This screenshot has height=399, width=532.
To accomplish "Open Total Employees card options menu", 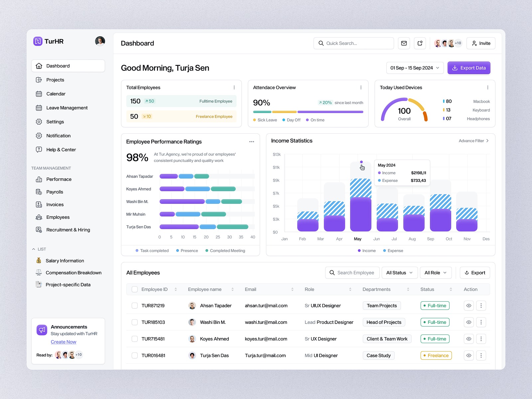I will coord(234,87).
